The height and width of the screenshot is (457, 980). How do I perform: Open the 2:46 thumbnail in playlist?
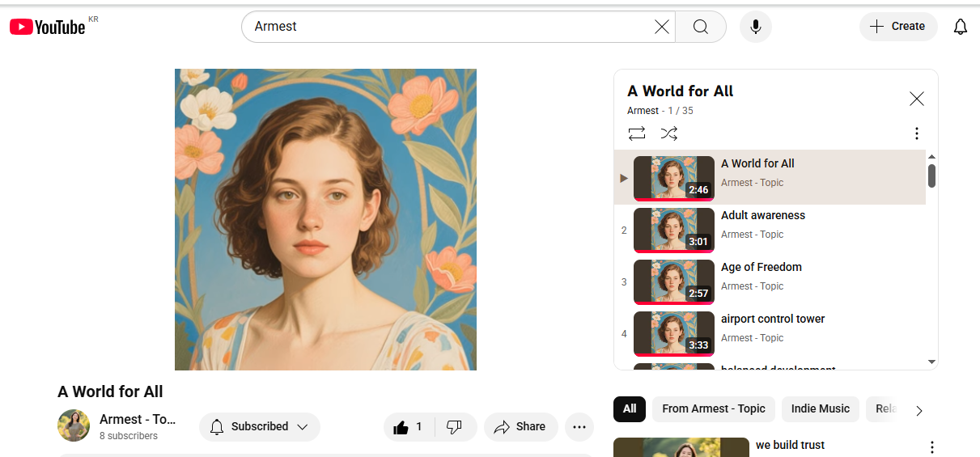tap(674, 178)
